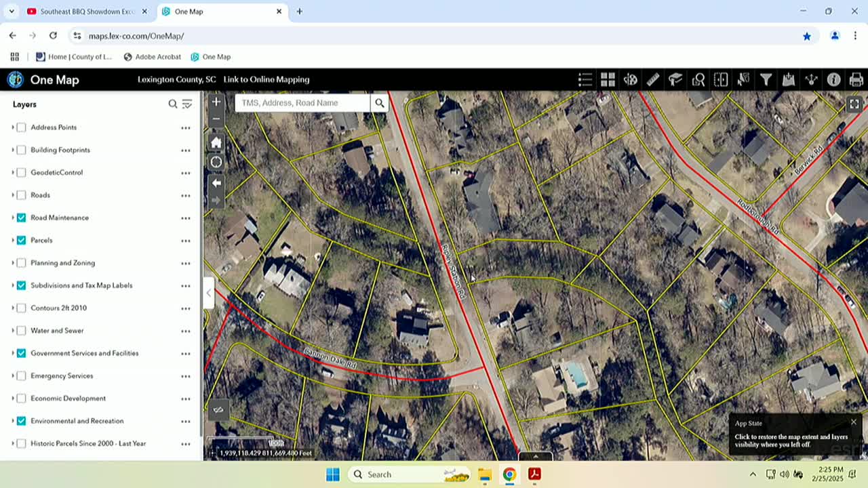Click the browser address bar
Viewport: 868px width, 488px height.
tap(434, 36)
